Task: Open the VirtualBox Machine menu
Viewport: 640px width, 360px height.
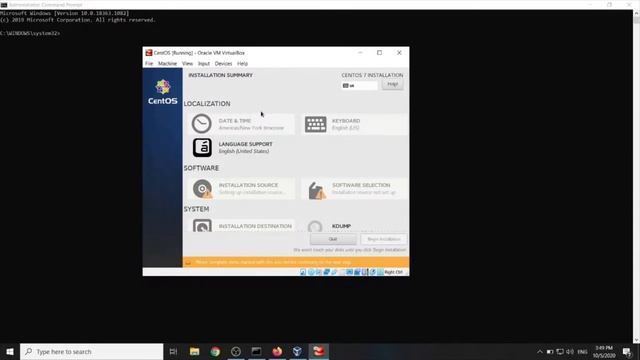Action: coord(167,64)
